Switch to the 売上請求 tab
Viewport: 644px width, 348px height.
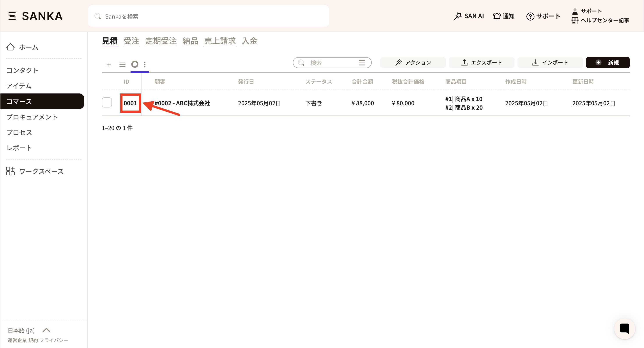pos(220,41)
